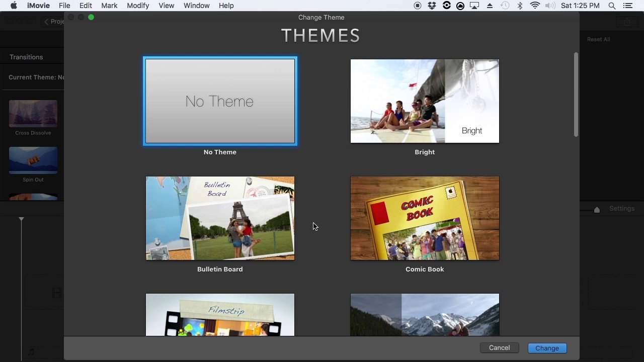Viewport: 644px width, 362px height.
Task: Click the music note icon in timeline
Action: coord(31,352)
